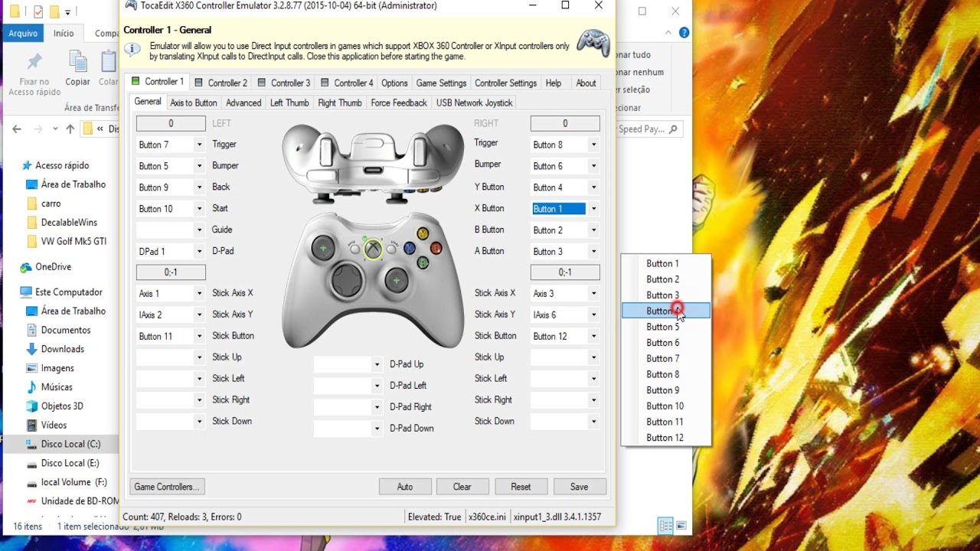Open the left Stick Button dropdown

[199, 337]
